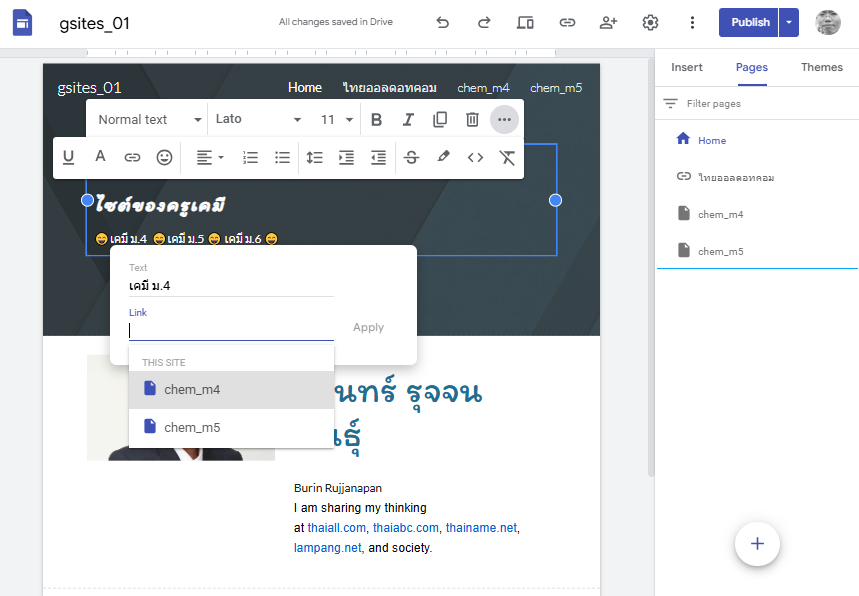The width and height of the screenshot is (859, 596).
Task: Click the Publish button
Action: [749, 22]
